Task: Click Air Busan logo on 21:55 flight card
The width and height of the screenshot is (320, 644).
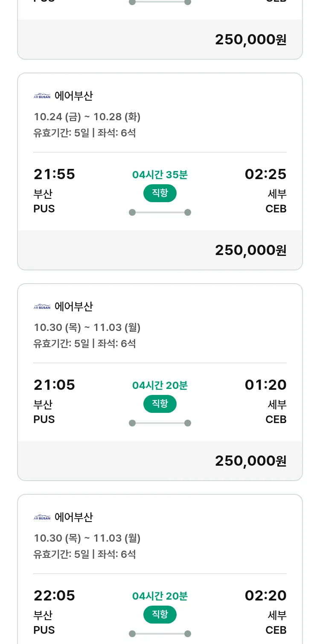Action: (x=42, y=96)
